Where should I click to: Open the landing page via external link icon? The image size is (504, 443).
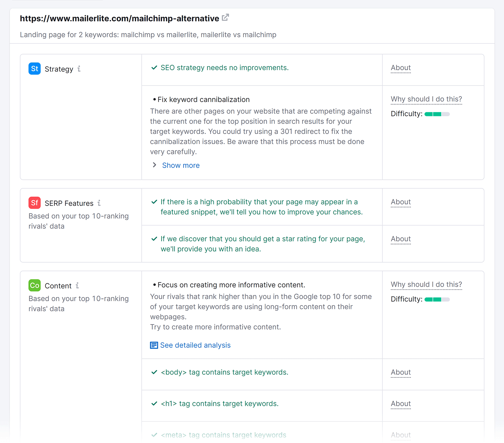point(225,18)
